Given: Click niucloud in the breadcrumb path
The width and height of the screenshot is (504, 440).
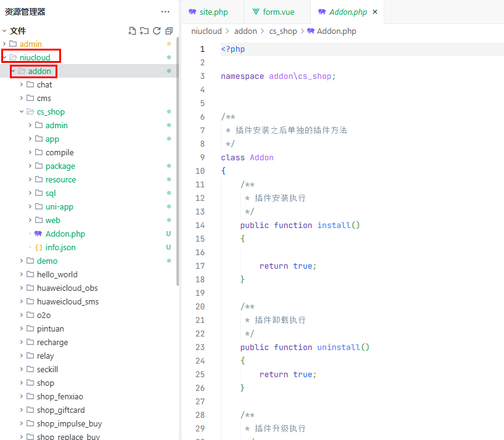Looking at the screenshot, I should (x=206, y=31).
